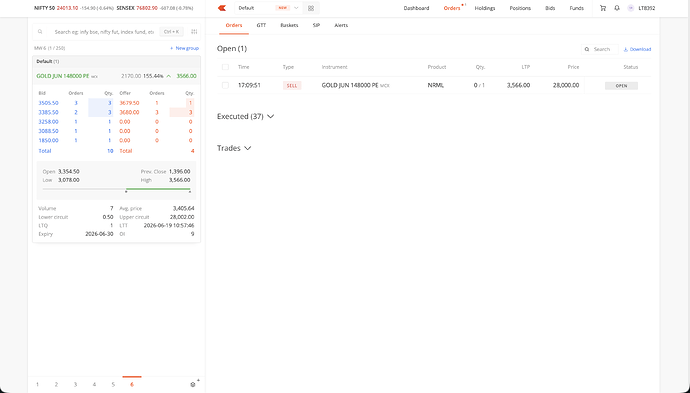Click bid price 3258.00
Screen dimensions: 690x393
48,121
